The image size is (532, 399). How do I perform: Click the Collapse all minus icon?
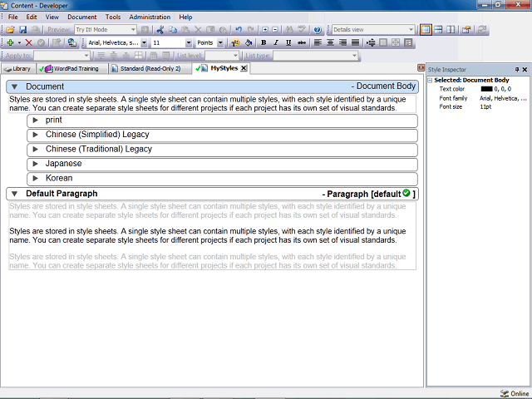coord(275,30)
